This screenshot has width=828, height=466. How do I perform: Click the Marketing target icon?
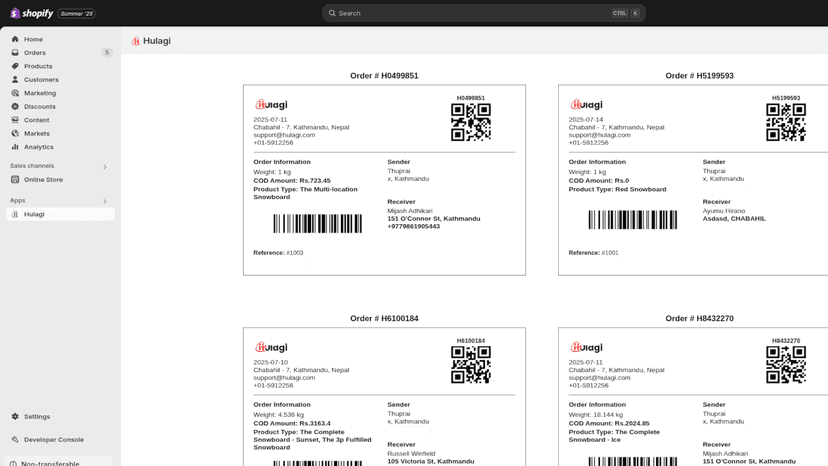[x=15, y=93]
